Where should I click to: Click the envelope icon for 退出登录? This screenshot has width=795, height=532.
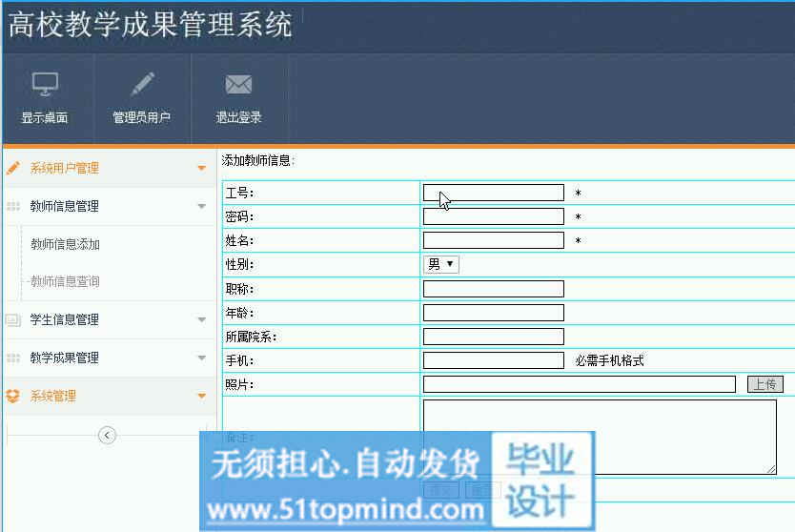click(x=238, y=85)
